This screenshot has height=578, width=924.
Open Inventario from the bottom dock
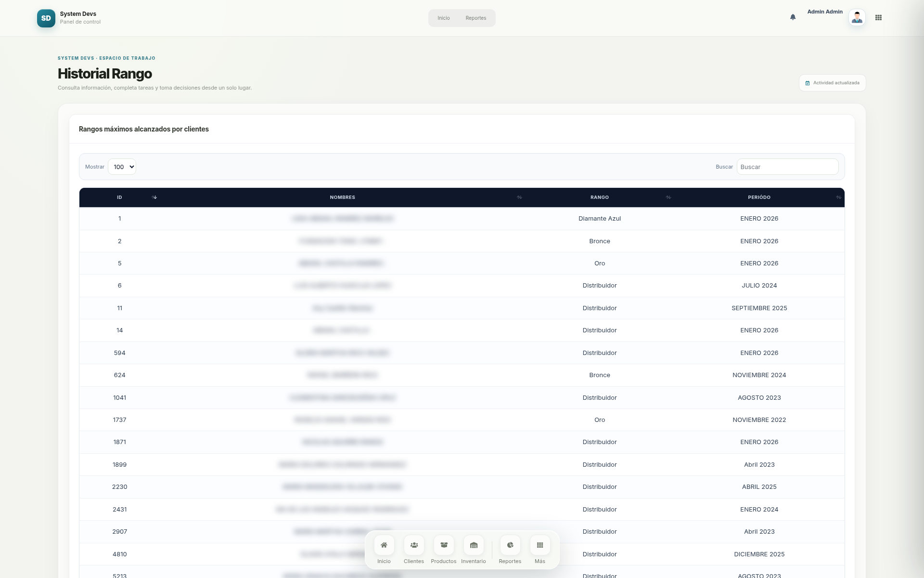(474, 545)
